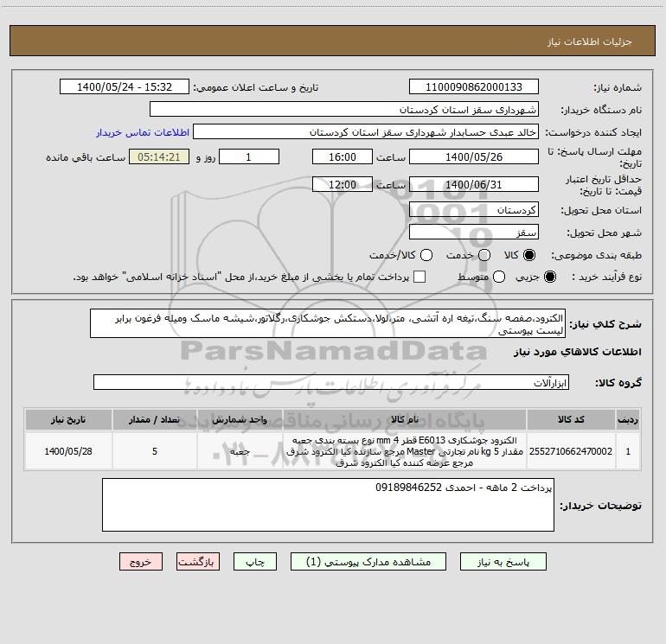Screen dimensions: 666x644
Task: Click the need date cell 1400/05/28
Action: point(68,451)
